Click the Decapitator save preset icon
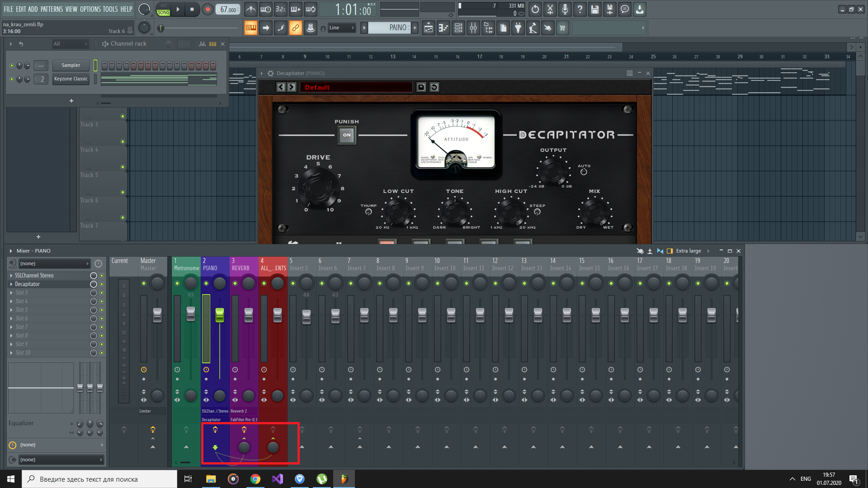The image size is (868, 488). coord(421,87)
